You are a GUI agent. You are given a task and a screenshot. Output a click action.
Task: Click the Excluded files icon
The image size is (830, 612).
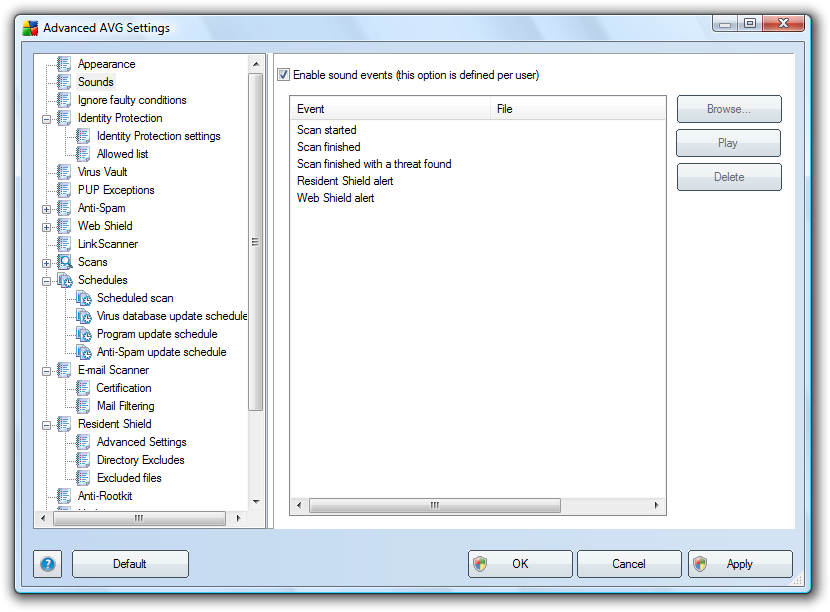[x=83, y=478]
